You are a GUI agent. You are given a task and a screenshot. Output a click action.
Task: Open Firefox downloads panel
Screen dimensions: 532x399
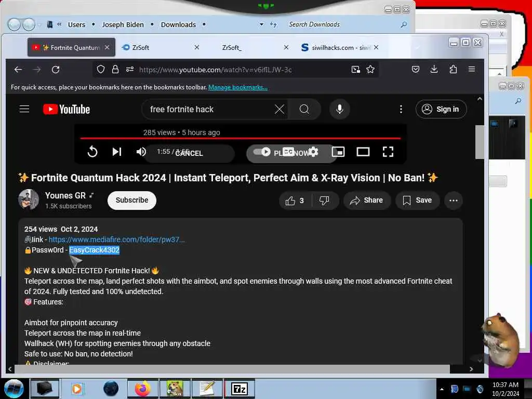pyautogui.click(x=434, y=70)
